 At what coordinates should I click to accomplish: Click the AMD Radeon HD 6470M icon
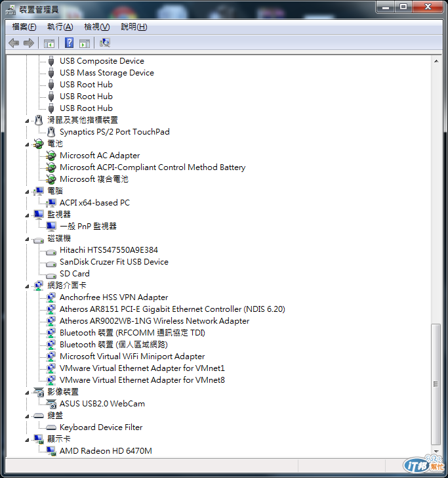click(51, 451)
